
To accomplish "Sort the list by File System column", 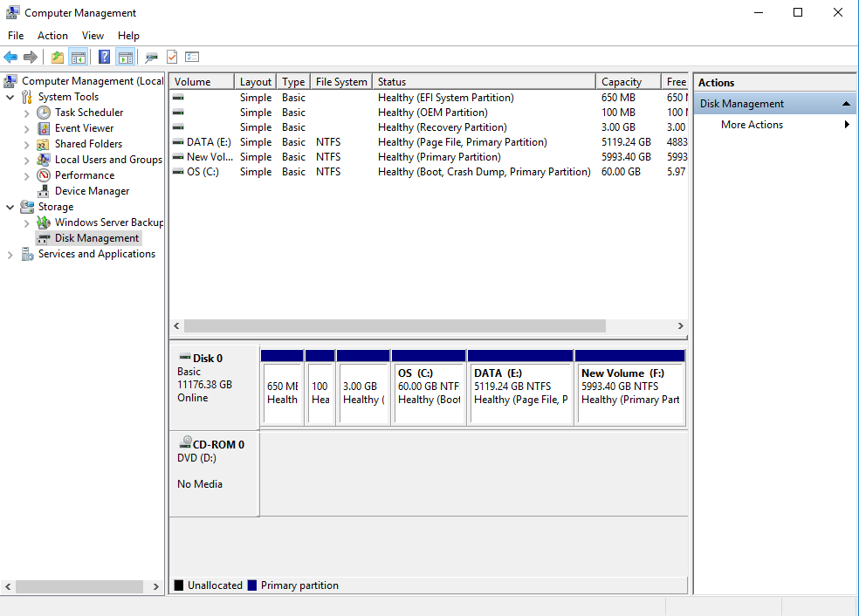I will click(x=341, y=82).
